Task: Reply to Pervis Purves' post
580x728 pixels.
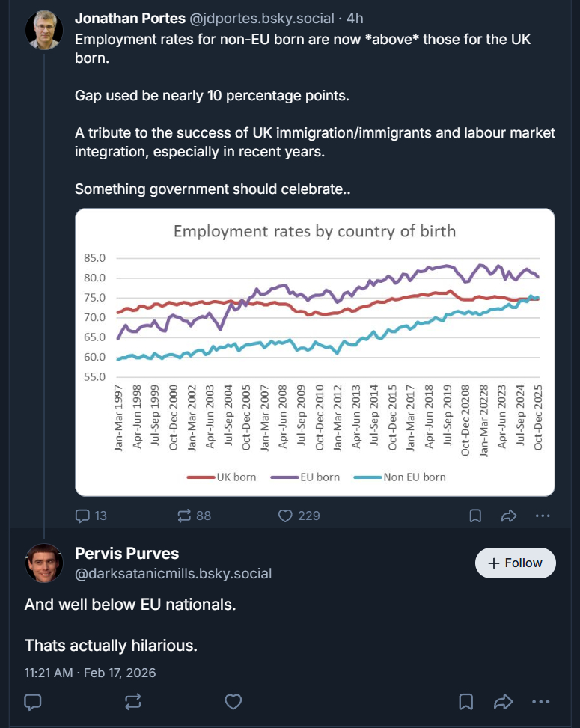Action: [33, 702]
